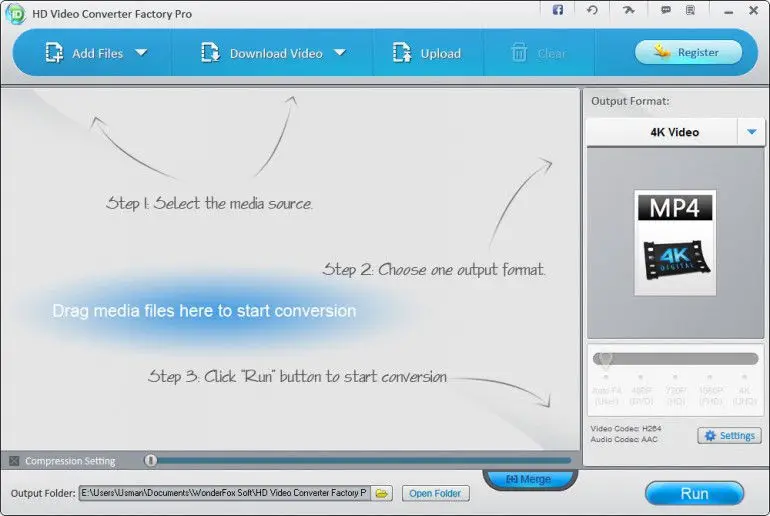The image size is (770, 516).
Task: Close the HD Video Converter window
Action: (753, 10)
